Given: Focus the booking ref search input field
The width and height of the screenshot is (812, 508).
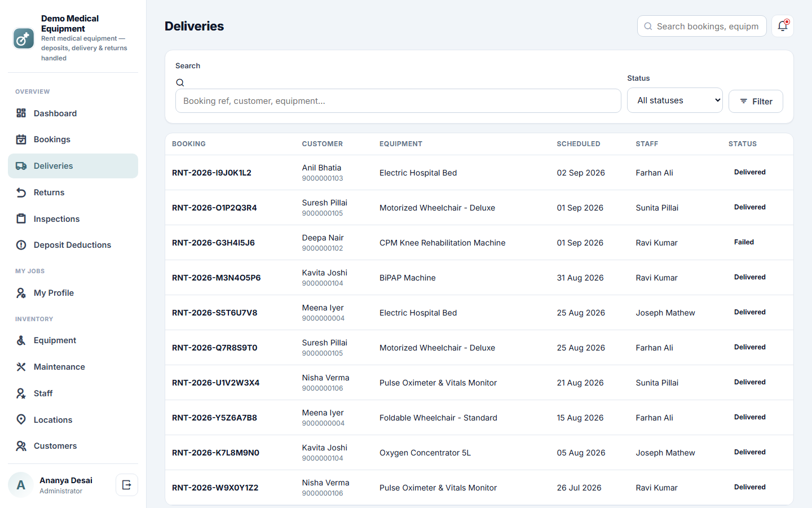Looking at the screenshot, I should pyautogui.click(x=398, y=100).
